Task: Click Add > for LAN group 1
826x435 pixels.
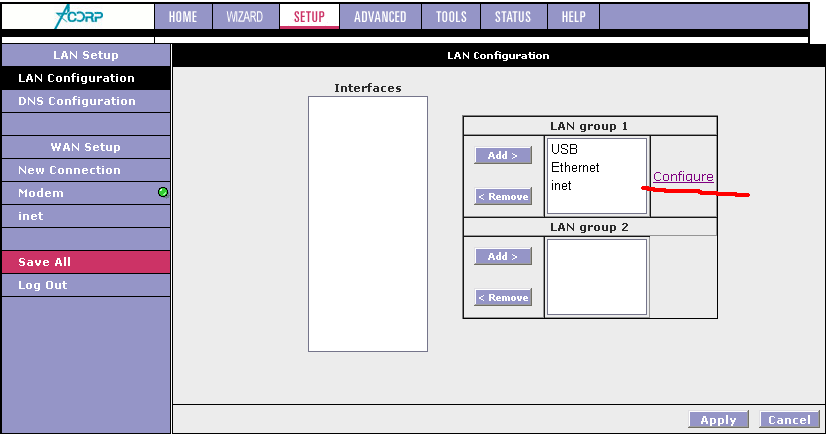Action: tap(503, 155)
